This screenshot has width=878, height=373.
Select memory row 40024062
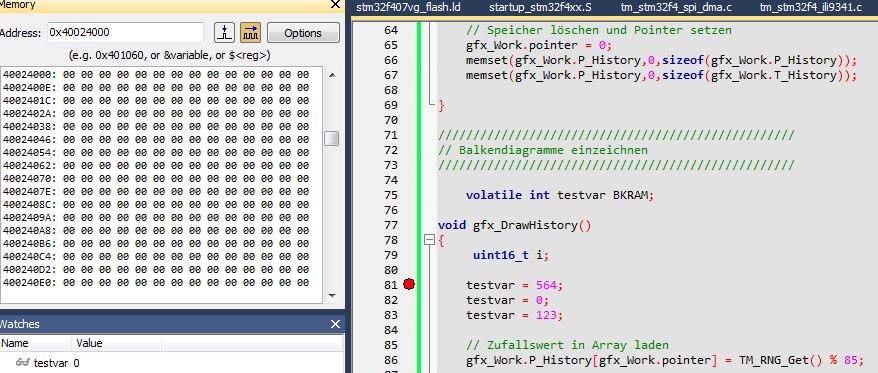(156, 165)
